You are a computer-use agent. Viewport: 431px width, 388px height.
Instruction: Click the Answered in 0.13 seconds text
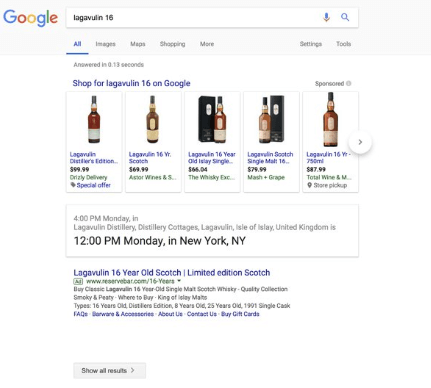click(x=109, y=65)
